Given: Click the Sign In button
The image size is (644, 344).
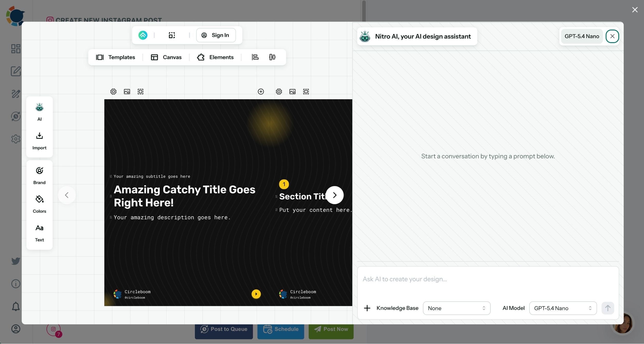Looking at the screenshot, I should pyautogui.click(x=216, y=35).
